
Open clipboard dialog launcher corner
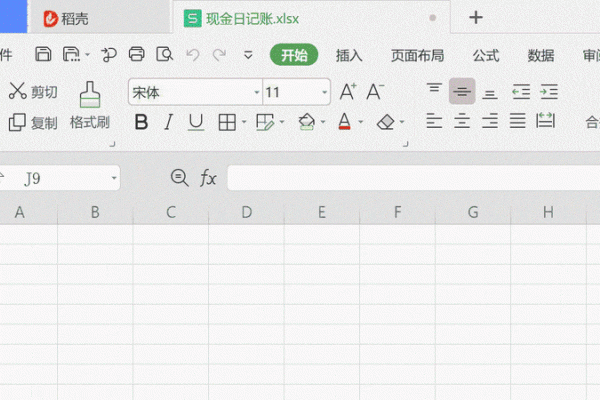click(112, 144)
